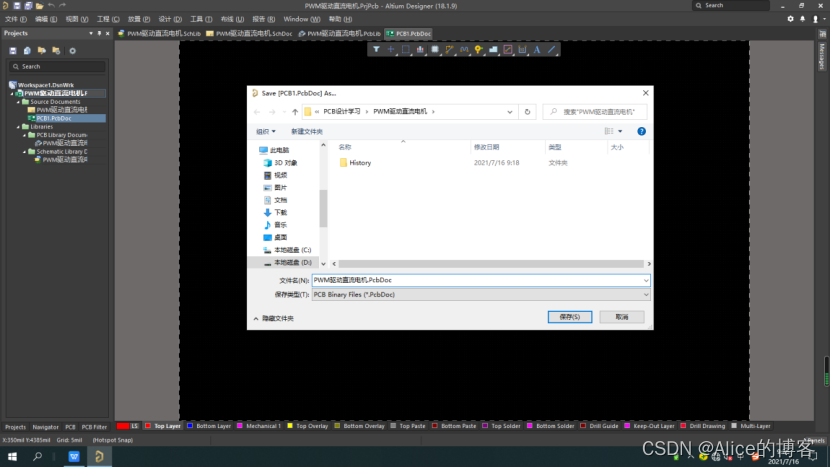Activate the interactive routing tool
Image resolution: width=831 pixels, height=468 pixels.
pyautogui.click(x=449, y=49)
